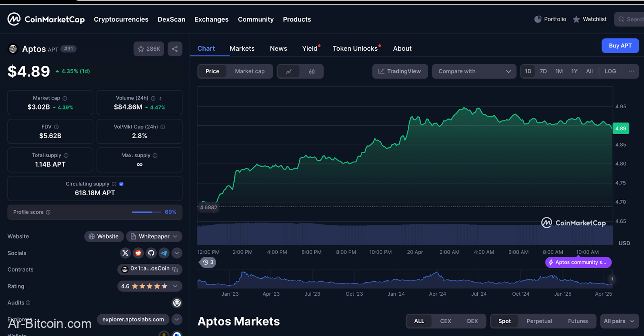Show Audits info icon
This screenshot has width=644, height=336.
28,303
